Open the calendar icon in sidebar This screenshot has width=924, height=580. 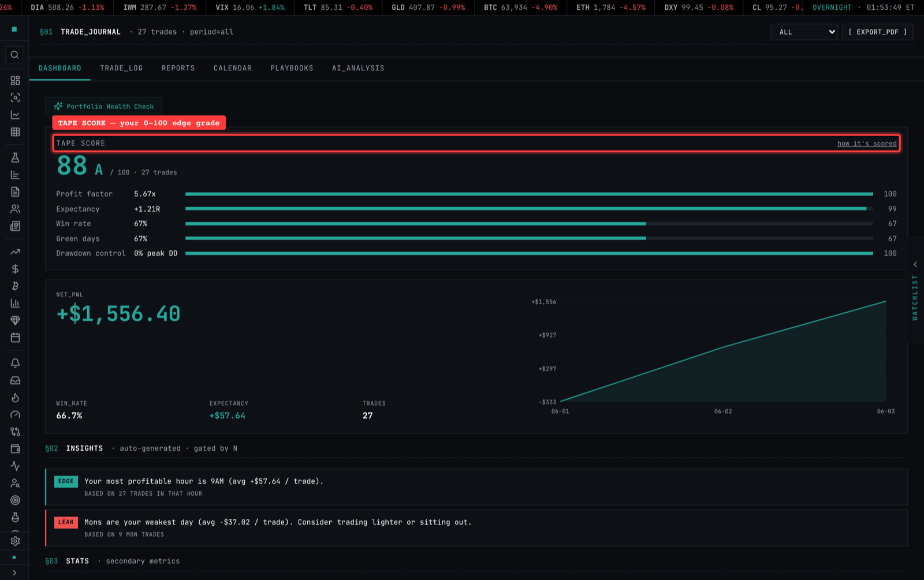tap(15, 338)
